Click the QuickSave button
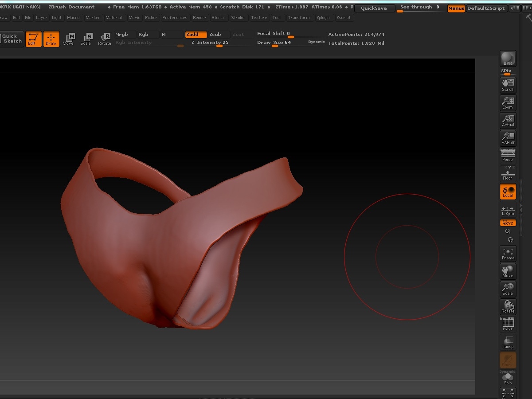 [x=374, y=8]
